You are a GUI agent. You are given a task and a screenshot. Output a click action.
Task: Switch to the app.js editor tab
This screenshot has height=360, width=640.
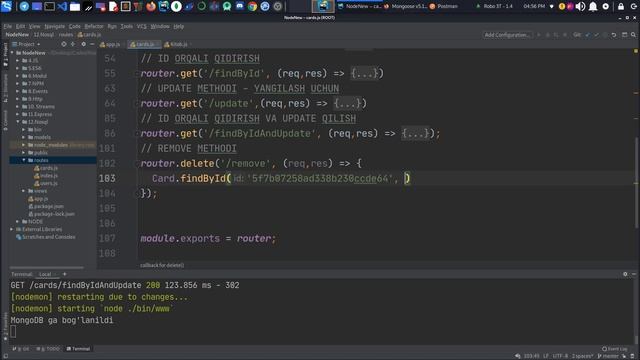click(110, 44)
